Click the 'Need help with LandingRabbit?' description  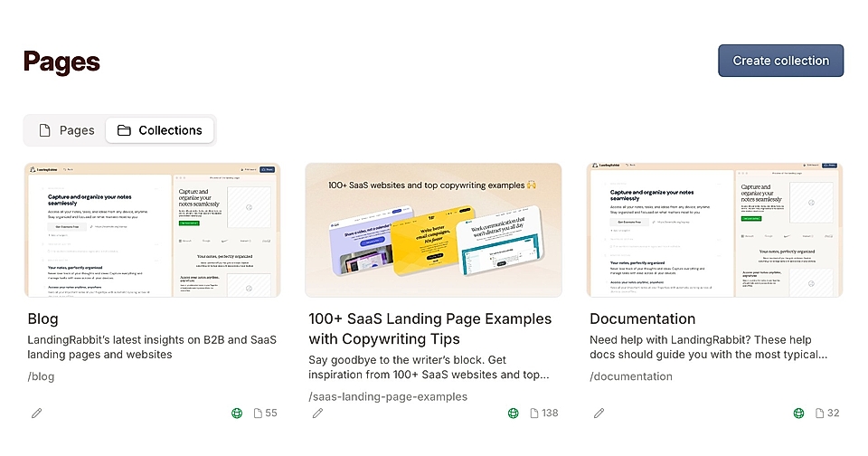tap(709, 347)
